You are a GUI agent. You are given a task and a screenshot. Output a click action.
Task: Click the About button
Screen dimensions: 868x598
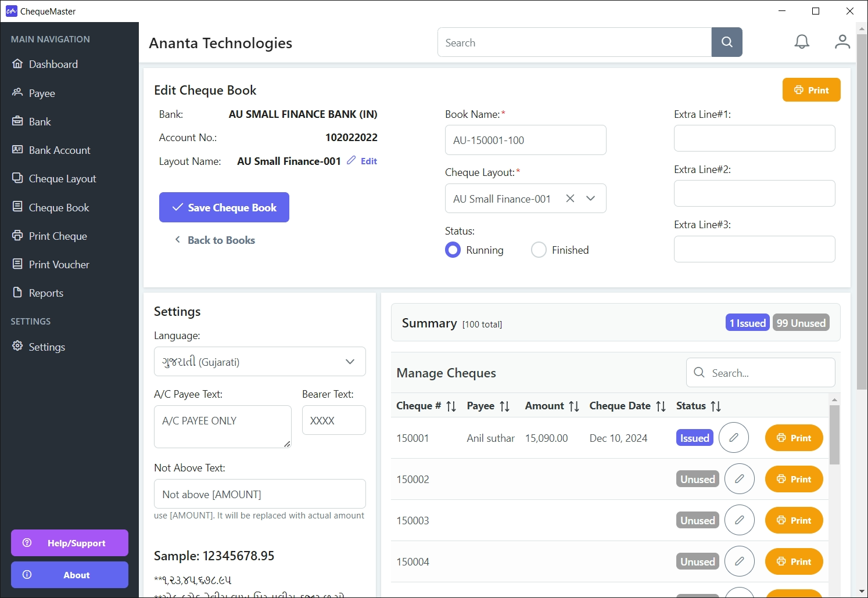pos(70,575)
